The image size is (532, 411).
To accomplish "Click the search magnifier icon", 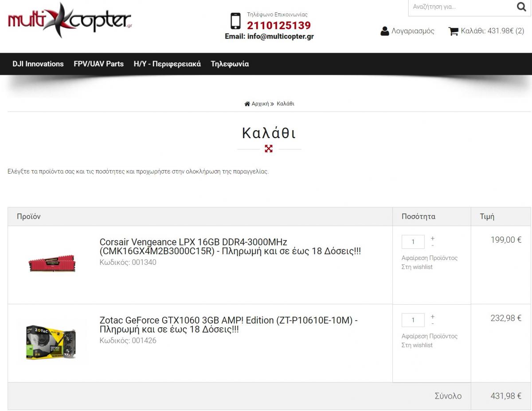I will [x=521, y=7].
